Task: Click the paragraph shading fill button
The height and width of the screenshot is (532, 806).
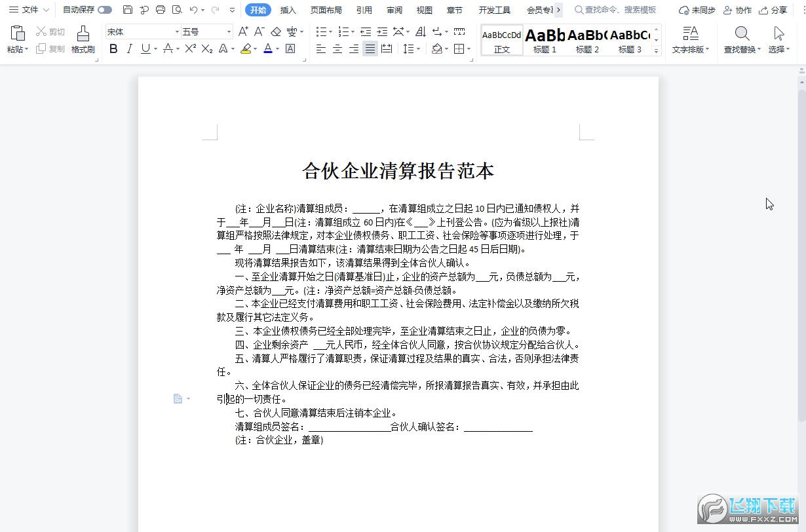Action: click(437, 49)
